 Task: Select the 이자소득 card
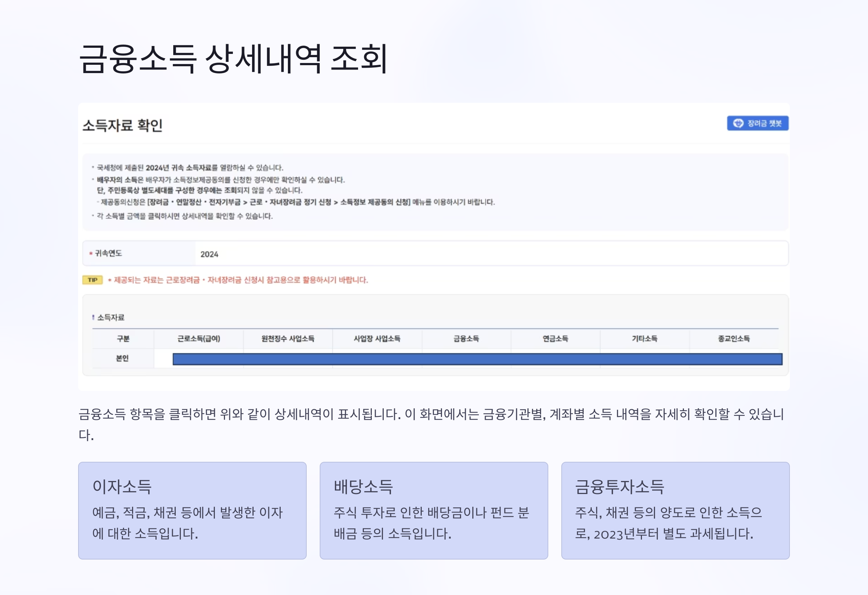point(192,511)
